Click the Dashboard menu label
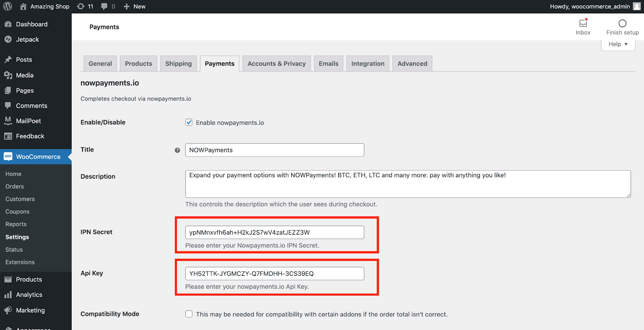Viewport: 644px width, 330px height. (x=32, y=24)
